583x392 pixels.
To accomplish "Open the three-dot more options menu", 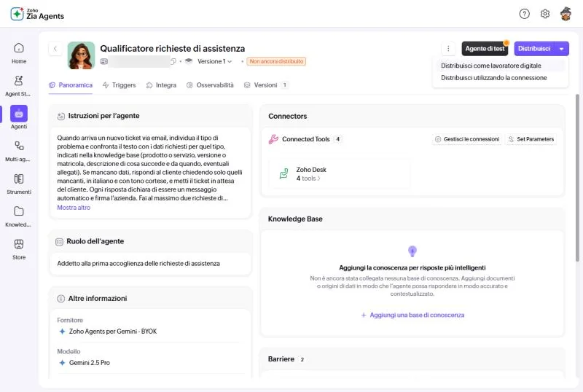I will (x=448, y=49).
